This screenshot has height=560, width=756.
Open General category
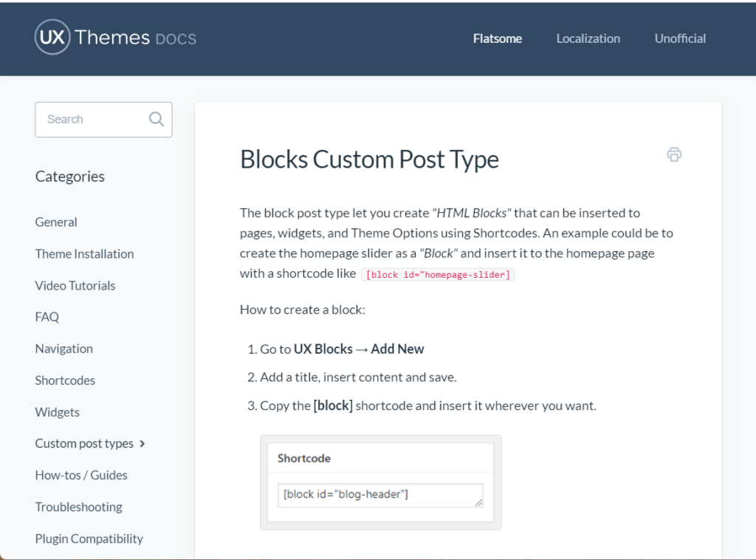tap(56, 222)
